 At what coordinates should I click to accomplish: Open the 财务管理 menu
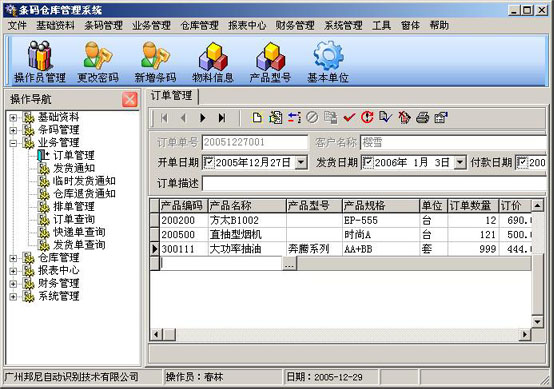[x=295, y=25]
